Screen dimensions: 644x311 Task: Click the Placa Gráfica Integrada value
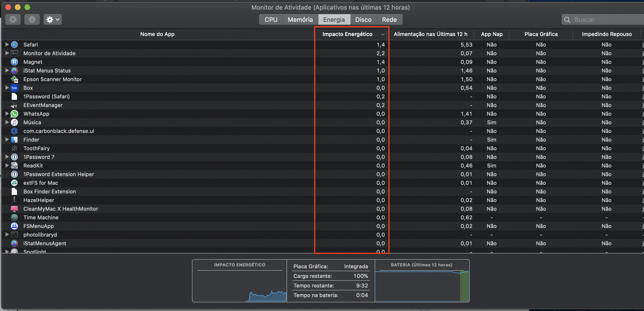click(x=356, y=266)
